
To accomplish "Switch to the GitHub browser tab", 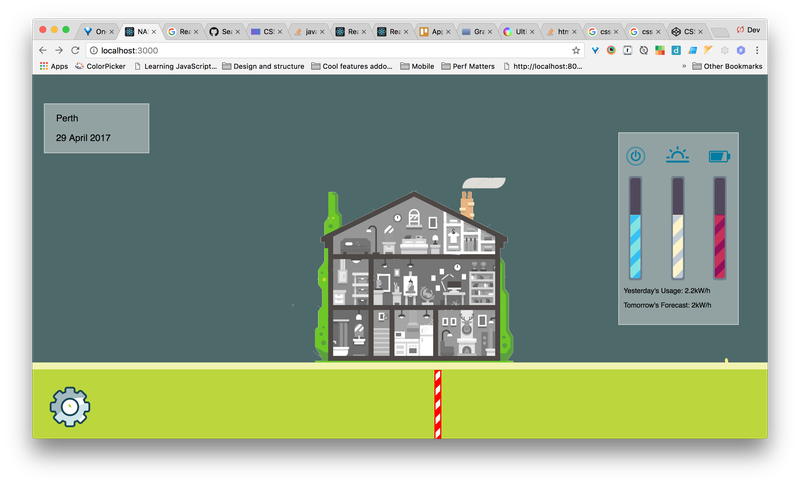I will coord(226,31).
